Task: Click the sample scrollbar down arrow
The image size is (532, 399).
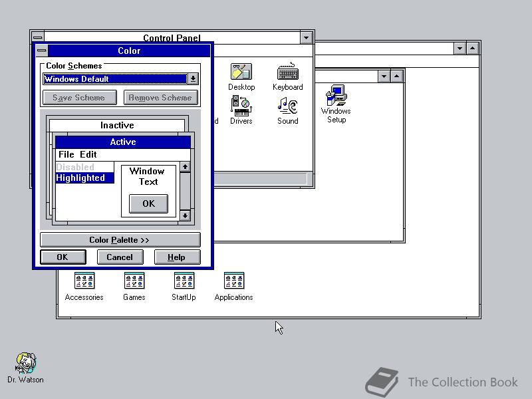Action: [185, 215]
